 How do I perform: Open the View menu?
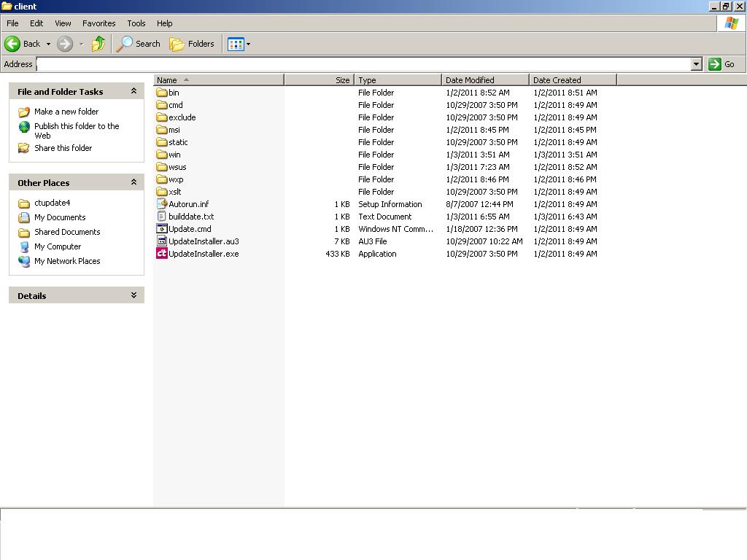tap(63, 23)
